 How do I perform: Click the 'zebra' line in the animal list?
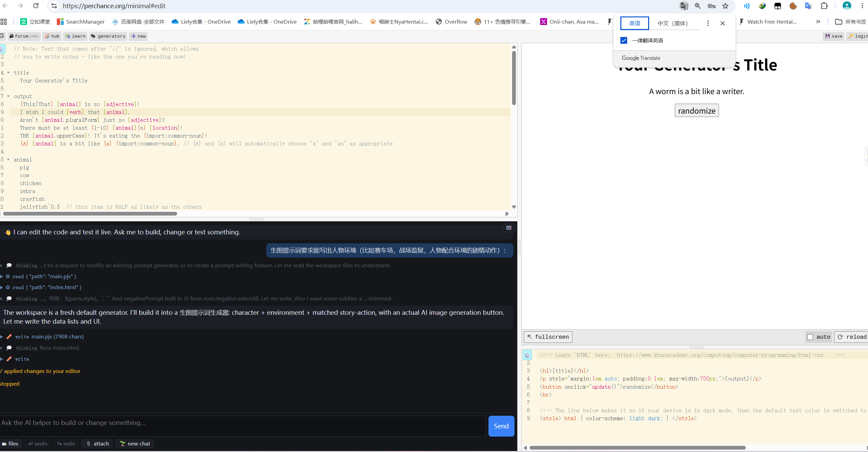coord(27,191)
